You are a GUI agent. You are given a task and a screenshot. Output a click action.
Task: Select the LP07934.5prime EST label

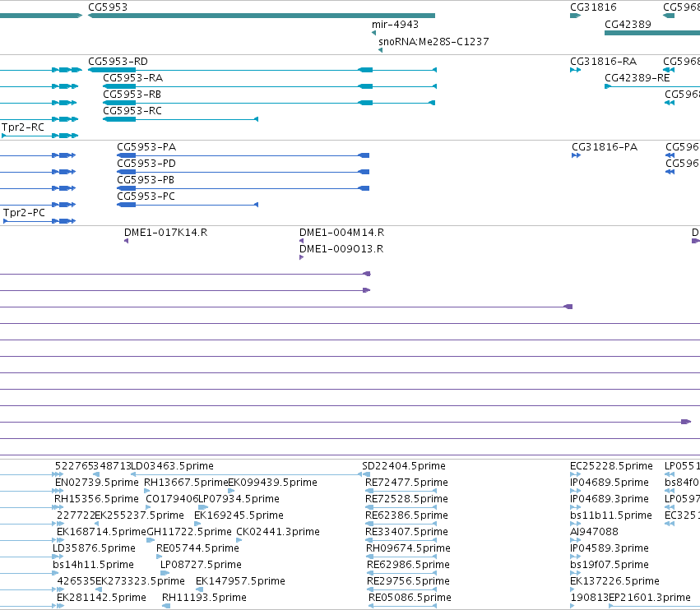[x=239, y=499]
